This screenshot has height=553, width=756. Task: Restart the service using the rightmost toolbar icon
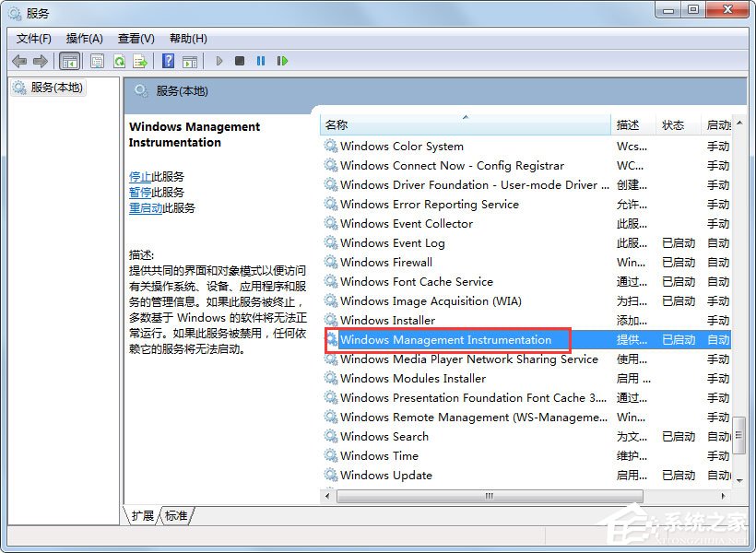283,60
